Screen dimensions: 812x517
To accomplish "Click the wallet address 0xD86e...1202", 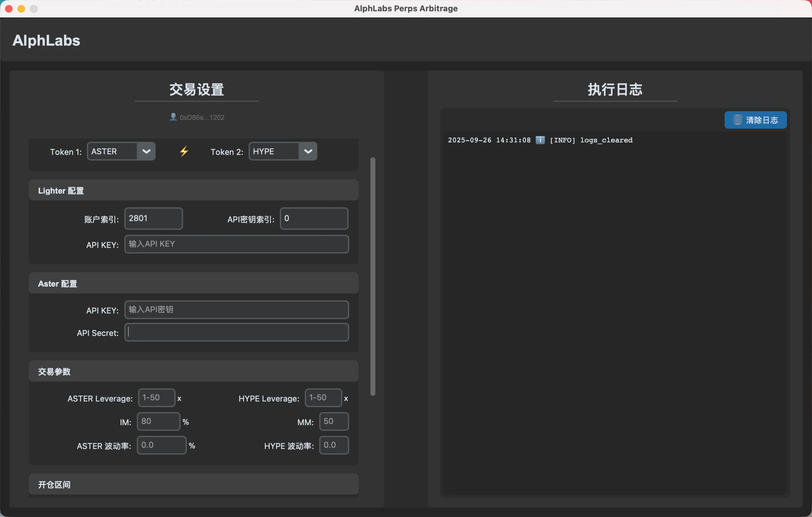I will [x=202, y=117].
